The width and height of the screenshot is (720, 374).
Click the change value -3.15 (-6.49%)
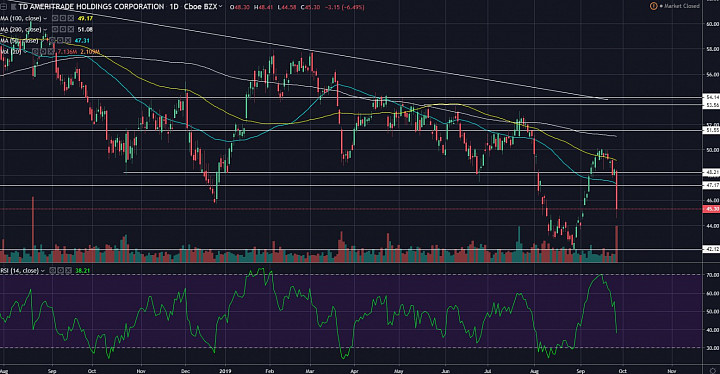point(344,7)
